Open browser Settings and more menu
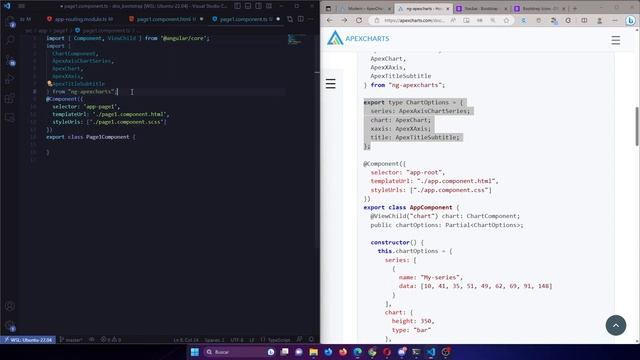 click(615, 20)
